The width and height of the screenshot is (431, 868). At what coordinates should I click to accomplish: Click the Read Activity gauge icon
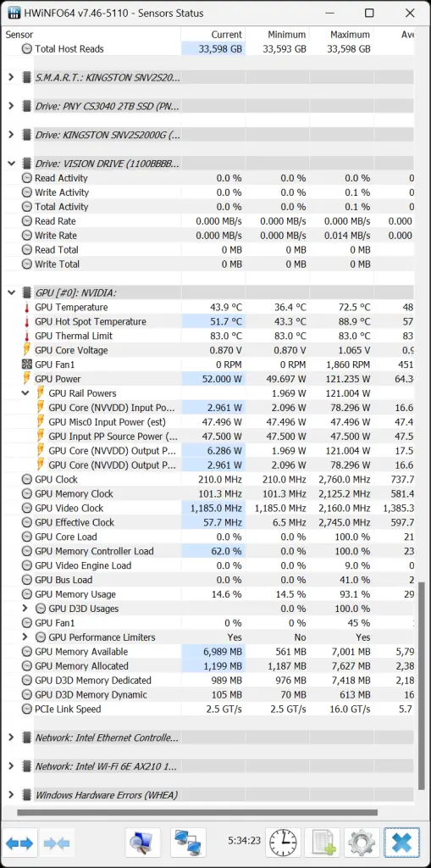point(26,178)
